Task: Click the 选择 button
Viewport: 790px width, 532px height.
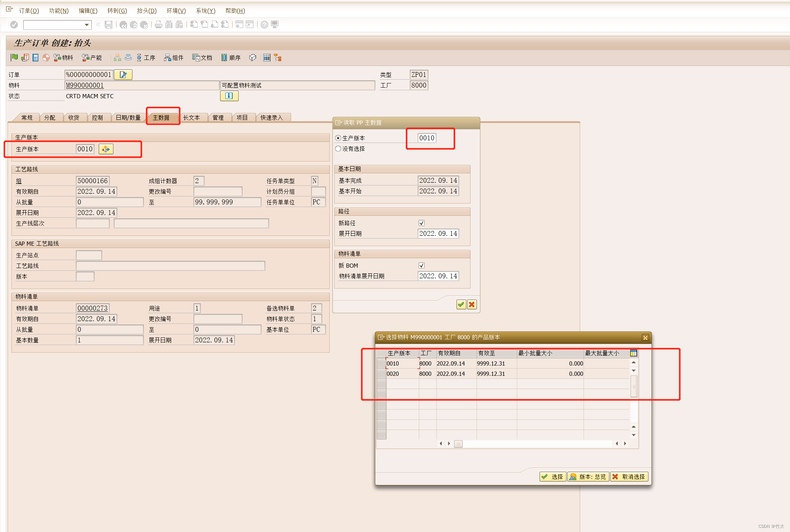Action: tap(553, 477)
